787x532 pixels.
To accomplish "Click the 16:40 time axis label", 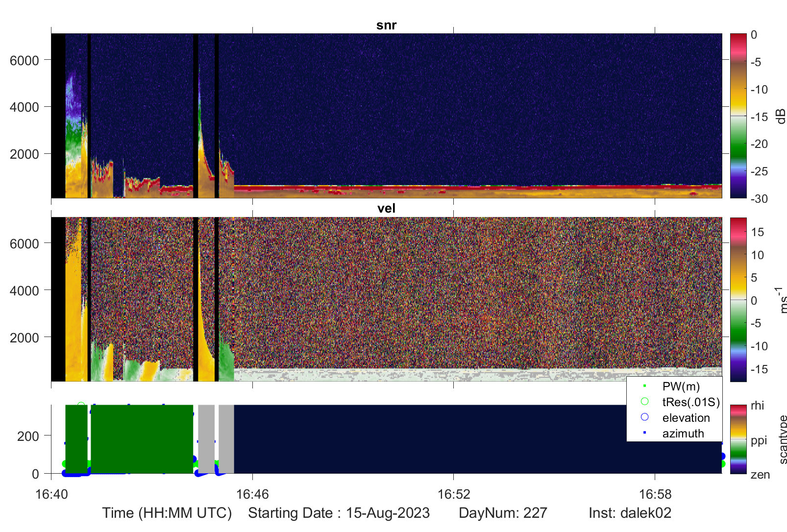I will click(51, 494).
